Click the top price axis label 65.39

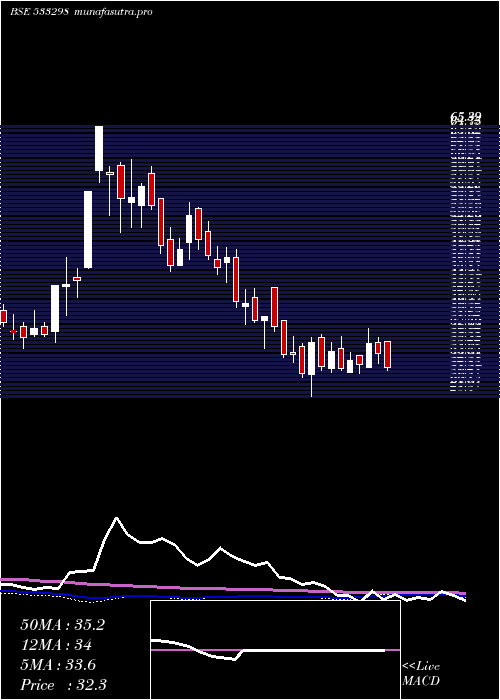(x=465, y=117)
